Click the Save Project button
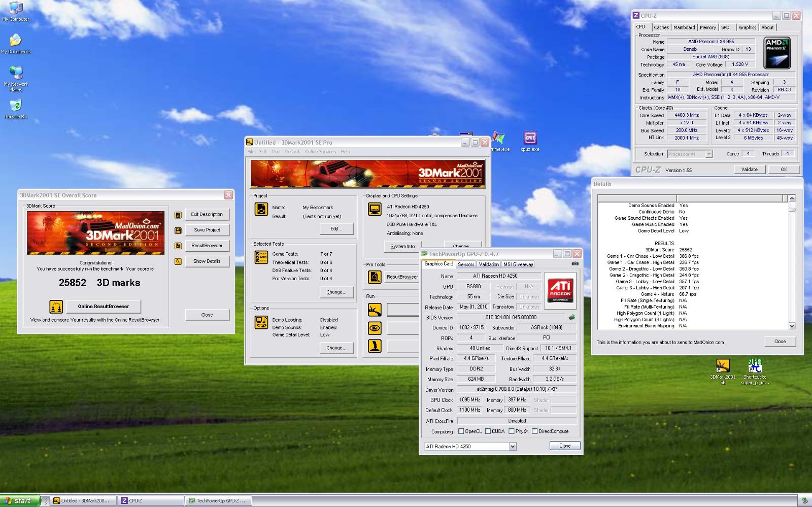Viewport: 812px width, 507px height. point(207,230)
